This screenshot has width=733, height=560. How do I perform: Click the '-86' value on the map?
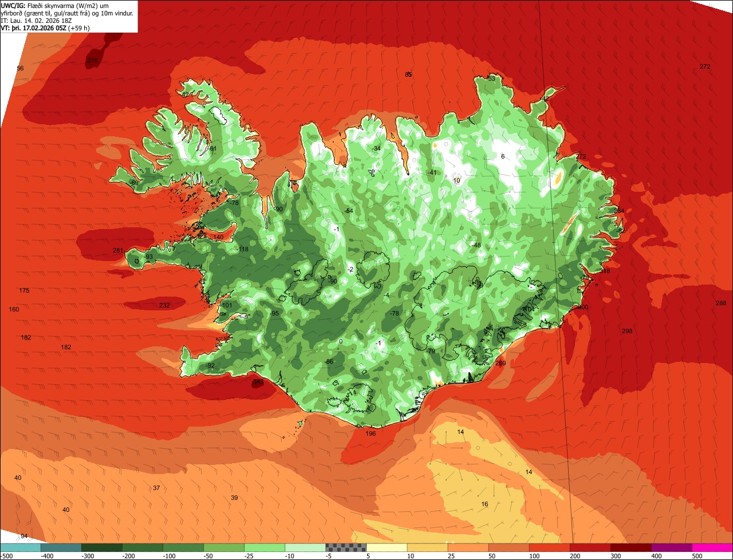pos(328,361)
